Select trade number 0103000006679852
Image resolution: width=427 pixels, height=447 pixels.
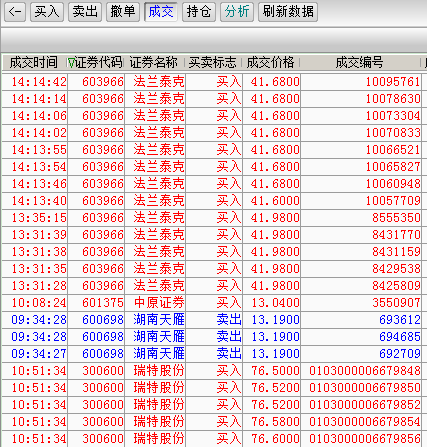click(x=365, y=405)
